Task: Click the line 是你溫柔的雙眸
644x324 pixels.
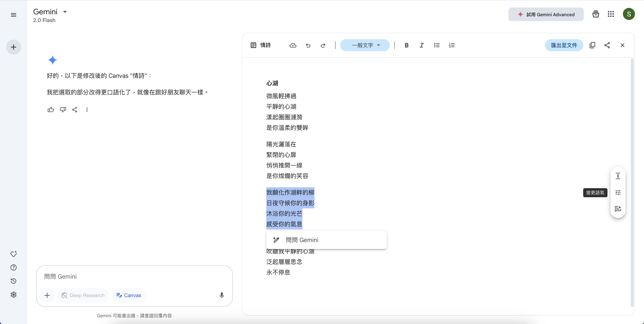Action: tap(287, 128)
